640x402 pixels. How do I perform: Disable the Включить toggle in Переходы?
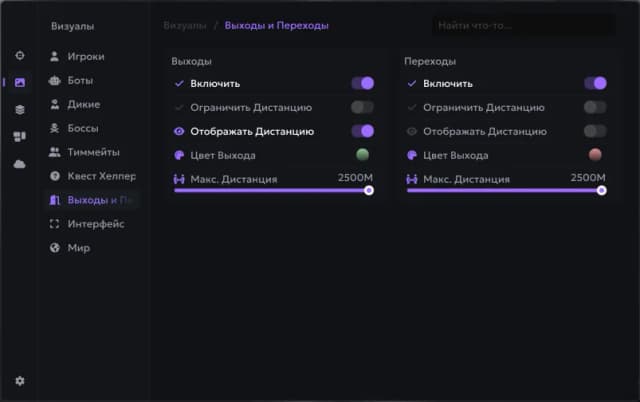pyautogui.click(x=595, y=83)
